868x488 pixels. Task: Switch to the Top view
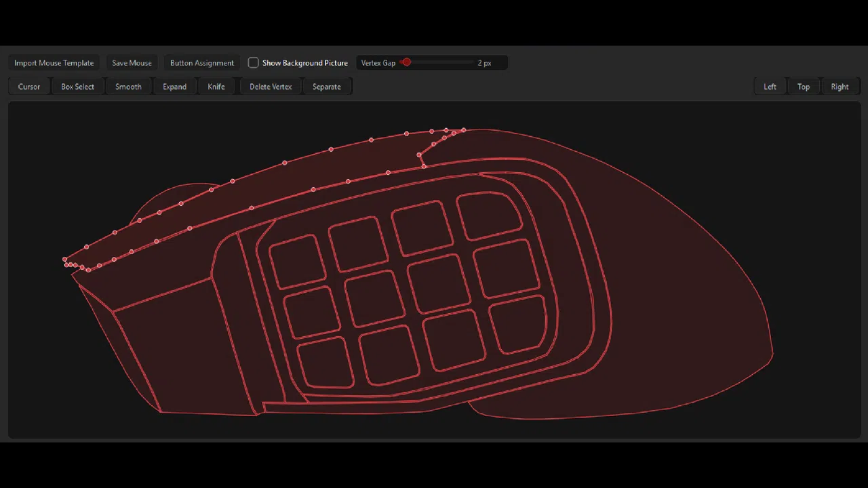804,87
